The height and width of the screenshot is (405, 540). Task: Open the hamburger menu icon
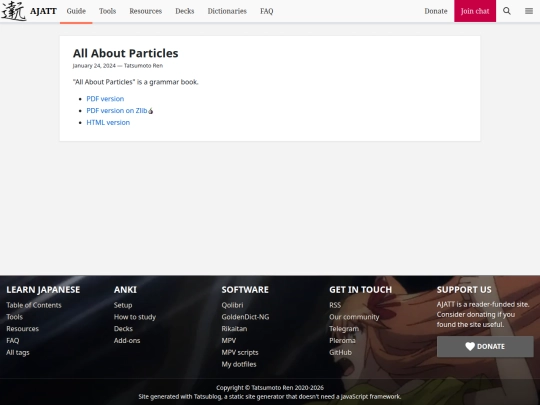[529, 11]
